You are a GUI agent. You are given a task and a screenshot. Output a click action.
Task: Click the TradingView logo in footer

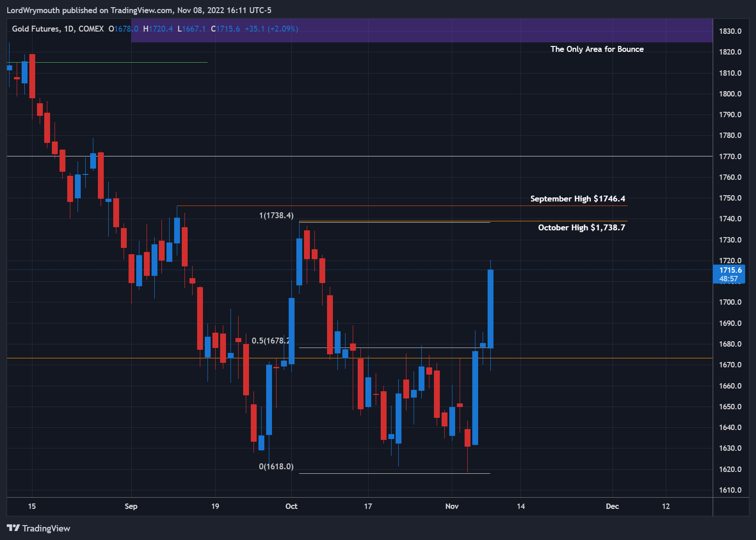pos(38,528)
